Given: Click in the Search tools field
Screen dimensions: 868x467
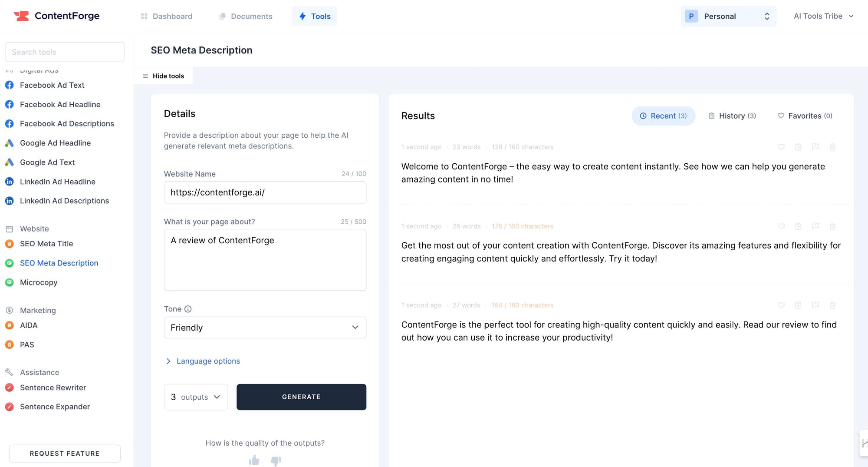Looking at the screenshot, I should tap(65, 52).
